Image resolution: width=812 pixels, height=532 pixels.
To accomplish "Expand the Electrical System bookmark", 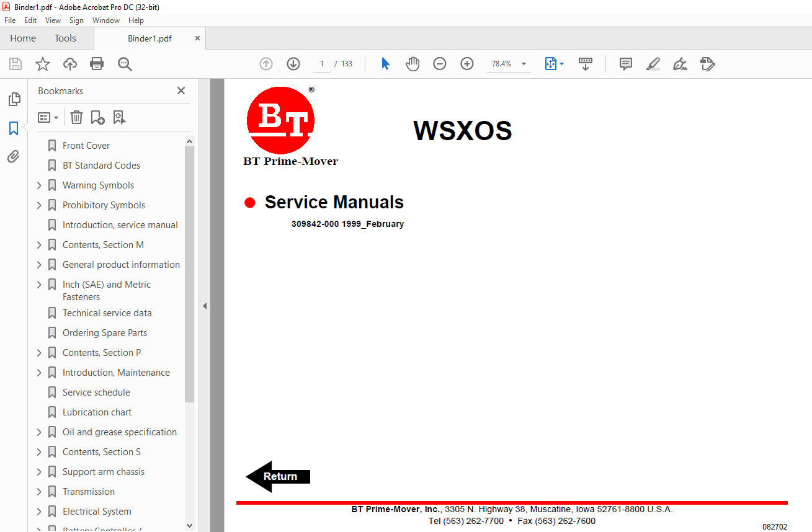I will (x=39, y=512).
